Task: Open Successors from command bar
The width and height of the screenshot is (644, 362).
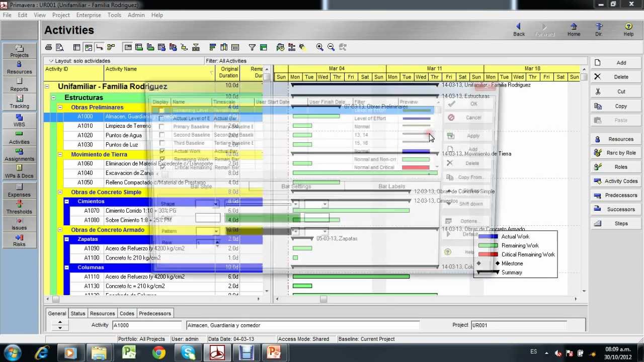Action: (x=616, y=209)
